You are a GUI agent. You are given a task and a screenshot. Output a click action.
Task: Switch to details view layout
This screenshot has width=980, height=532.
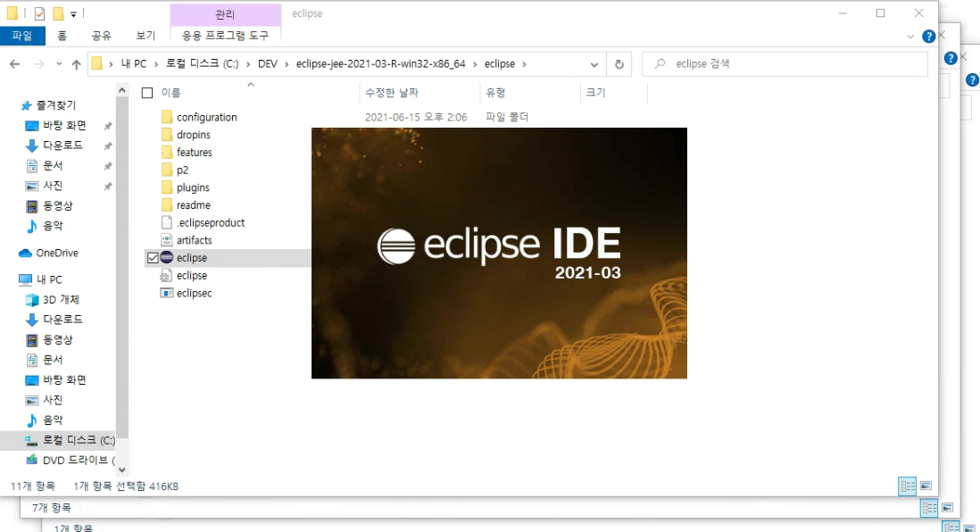[907, 486]
